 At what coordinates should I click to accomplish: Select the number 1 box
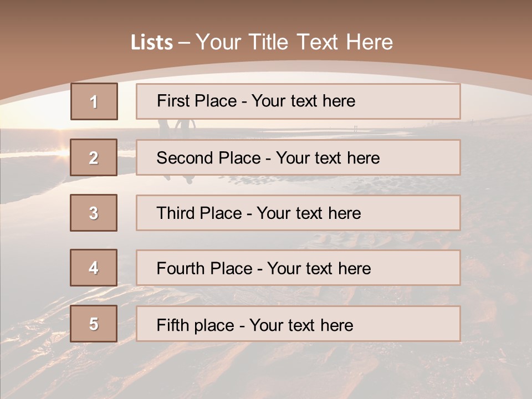94,101
